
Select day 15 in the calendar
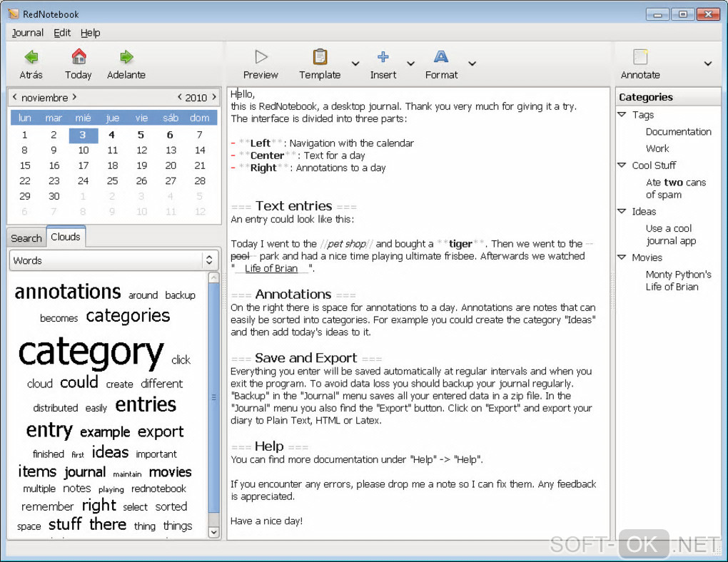click(x=25, y=165)
